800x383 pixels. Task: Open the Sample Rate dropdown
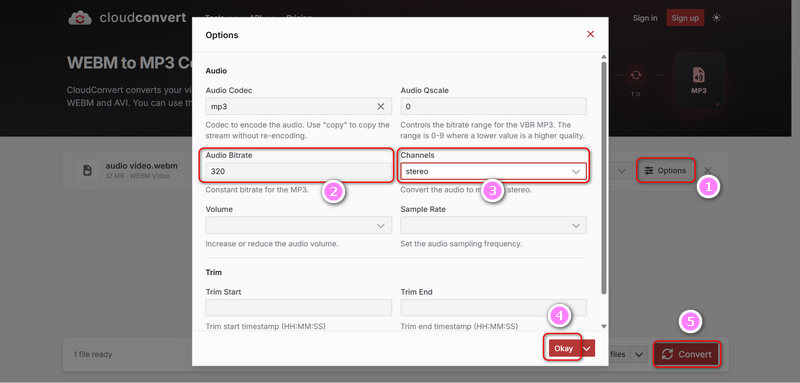(493, 225)
